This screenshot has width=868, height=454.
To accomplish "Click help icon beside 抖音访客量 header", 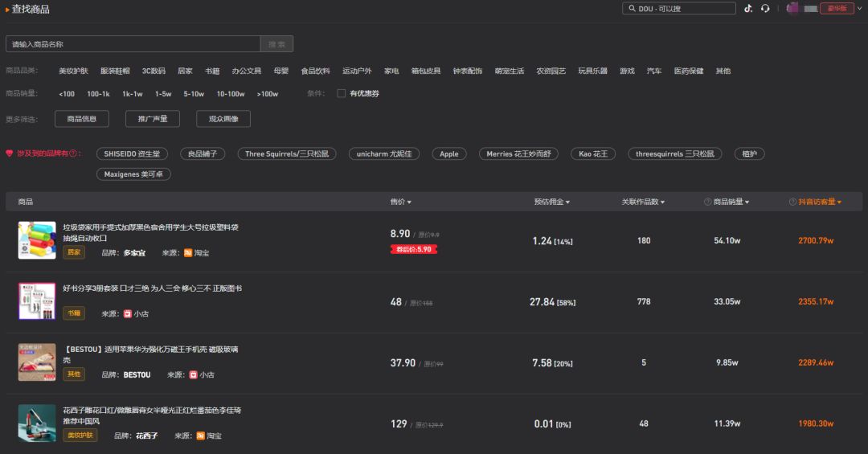I will coord(792,202).
